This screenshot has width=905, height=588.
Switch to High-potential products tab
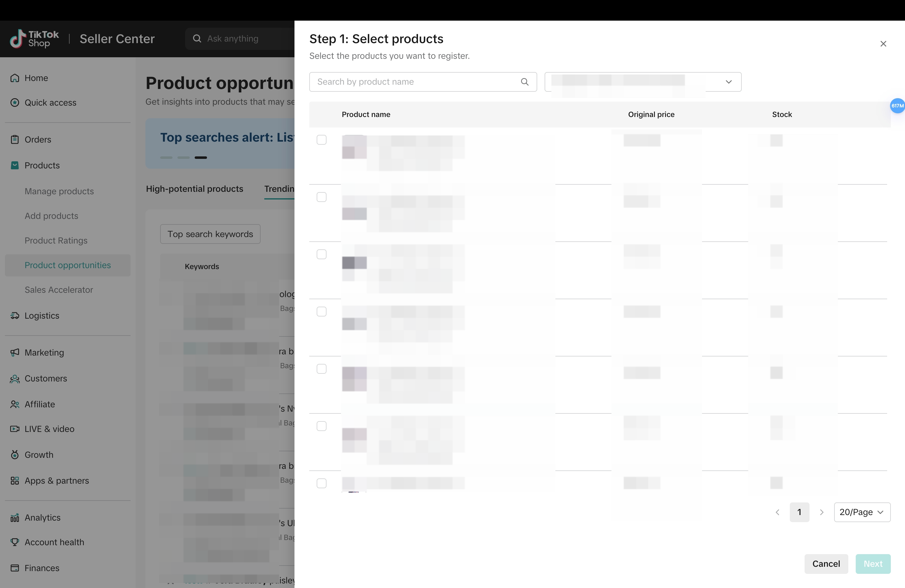pyautogui.click(x=194, y=189)
